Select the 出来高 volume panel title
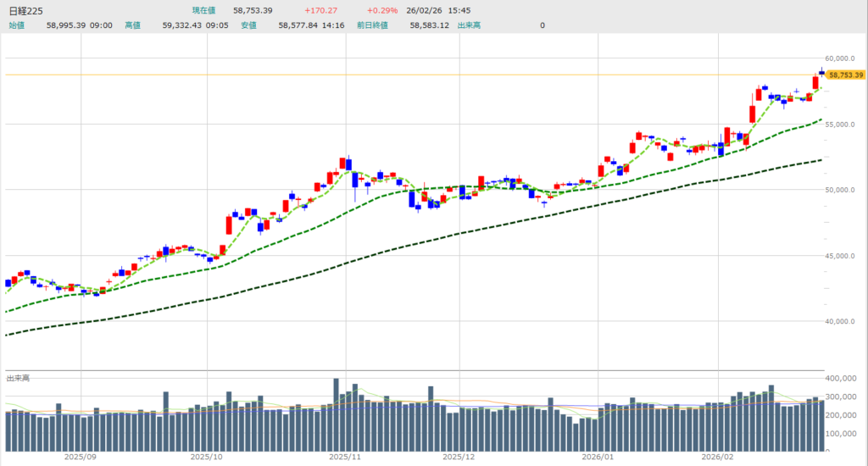 pyautogui.click(x=18, y=376)
